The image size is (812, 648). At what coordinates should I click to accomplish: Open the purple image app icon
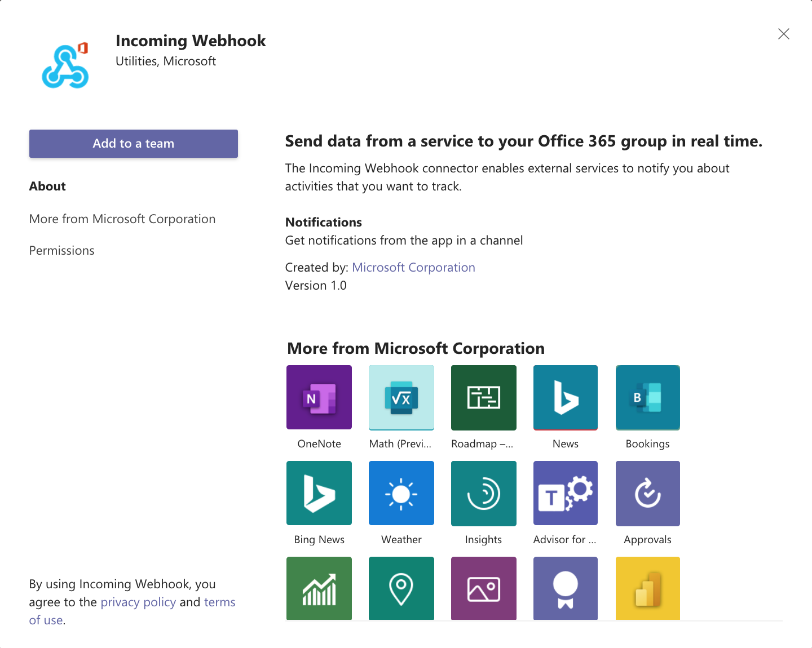pyautogui.click(x=484, y=588)
